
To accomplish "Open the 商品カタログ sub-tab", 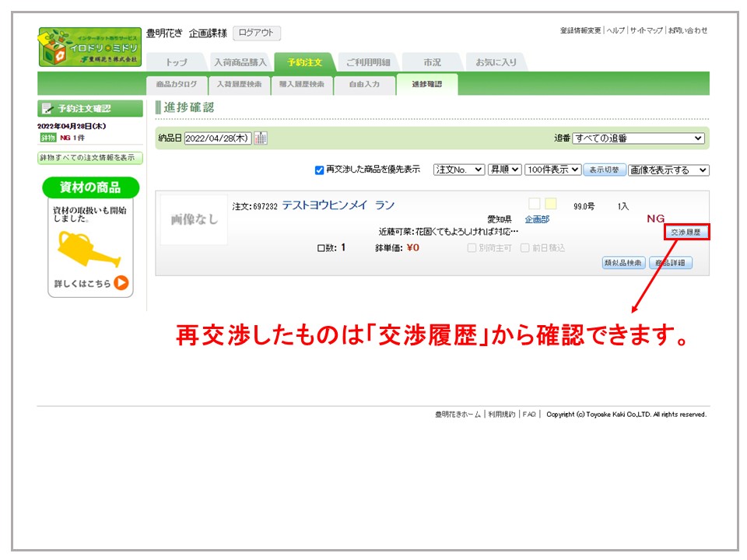I will point(177,84).
